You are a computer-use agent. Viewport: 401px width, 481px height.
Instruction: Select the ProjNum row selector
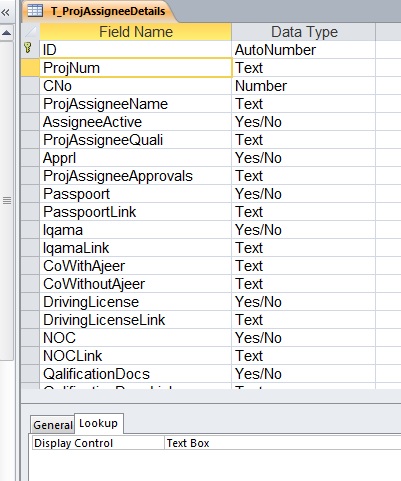31,68
